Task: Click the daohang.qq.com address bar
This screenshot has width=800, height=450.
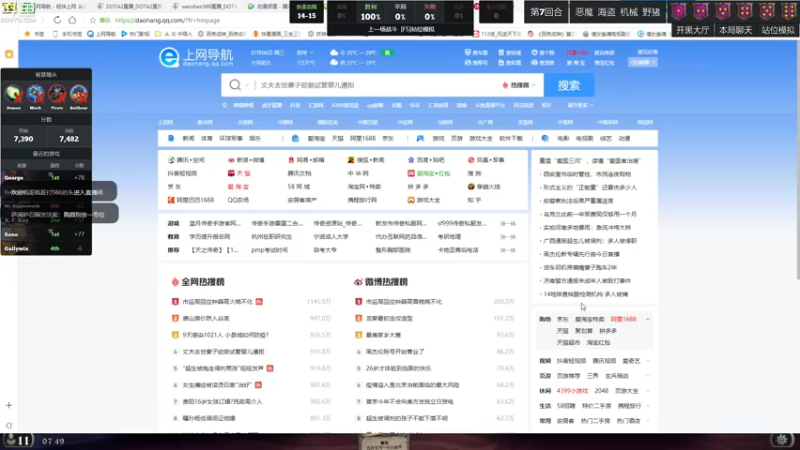Action: 167,20
